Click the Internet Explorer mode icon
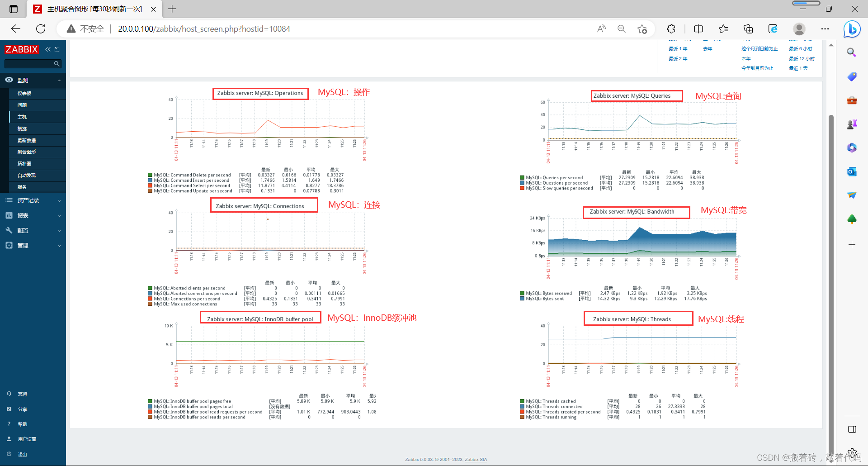The image size is (868, 466). point(773,29)
